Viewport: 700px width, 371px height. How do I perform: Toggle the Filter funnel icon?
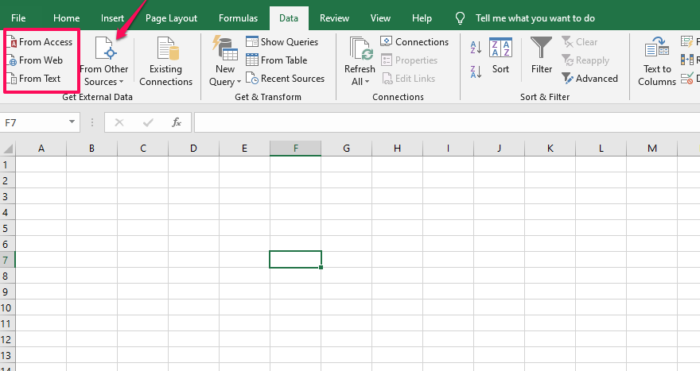pyautogui.click(x=541, y=48)
